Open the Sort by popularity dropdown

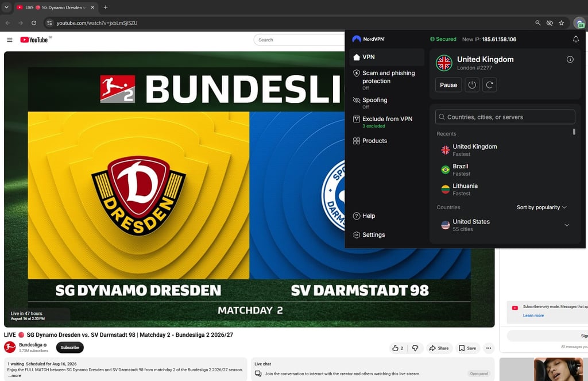tap(541, 207)
